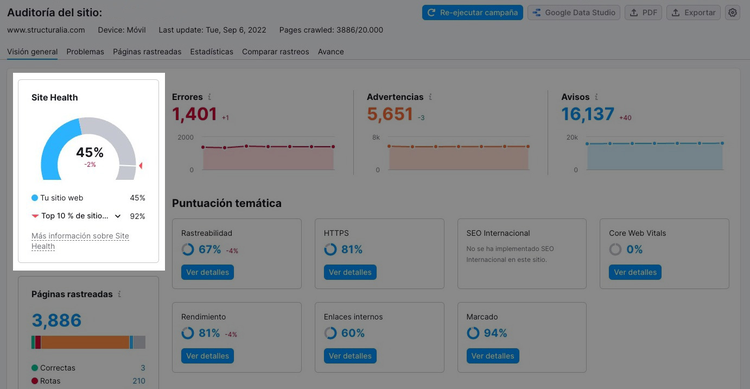Image resolution: width=750 pixels, height=389 pixels.
Task: Click the Rastreabilidad 67% progress ring
Action: [x=188, y=249]
